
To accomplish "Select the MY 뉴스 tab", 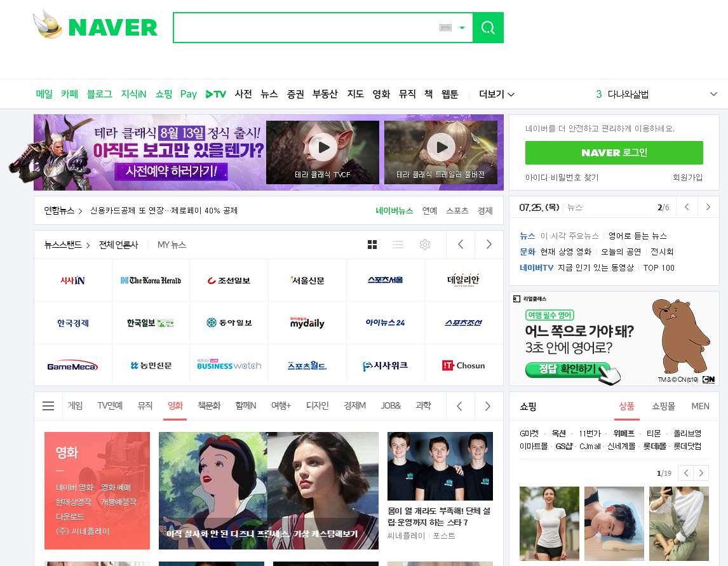I will click(172, 245).
